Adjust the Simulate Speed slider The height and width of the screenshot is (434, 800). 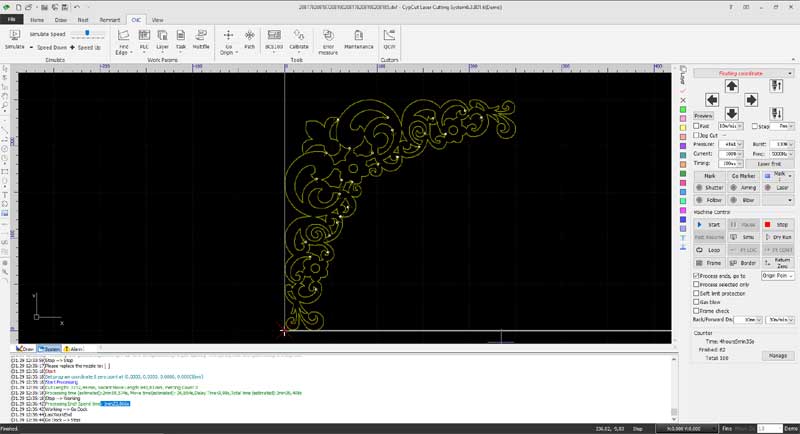[85, 33]
